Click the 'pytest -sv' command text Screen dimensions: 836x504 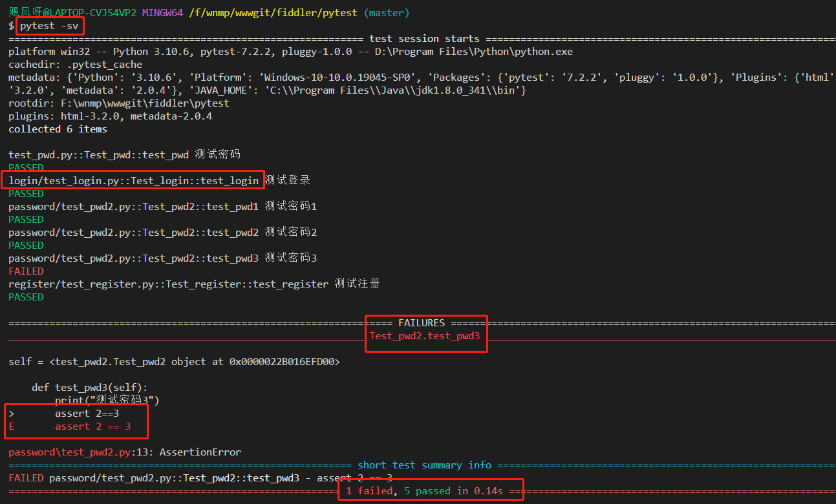pos(49,26)
